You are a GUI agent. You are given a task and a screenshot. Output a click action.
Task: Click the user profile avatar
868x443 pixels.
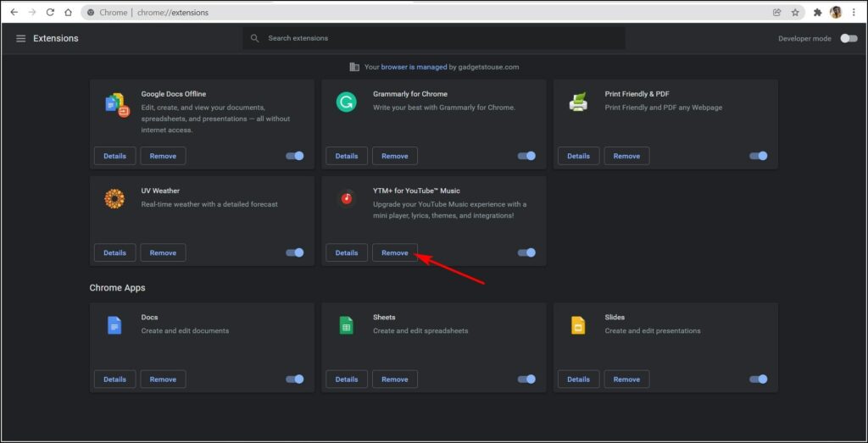[836, 12]
